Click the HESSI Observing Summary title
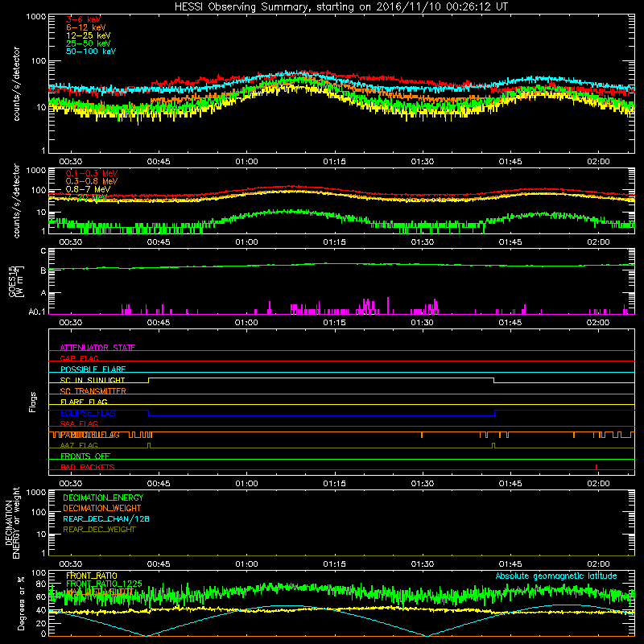The width and height of the screenshot is (644, 644). tap(341, 7)
